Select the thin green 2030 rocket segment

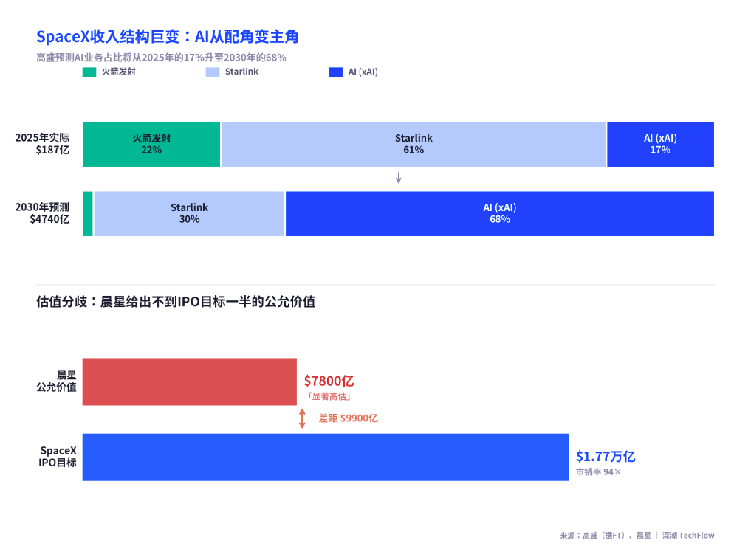pos(88,213)
